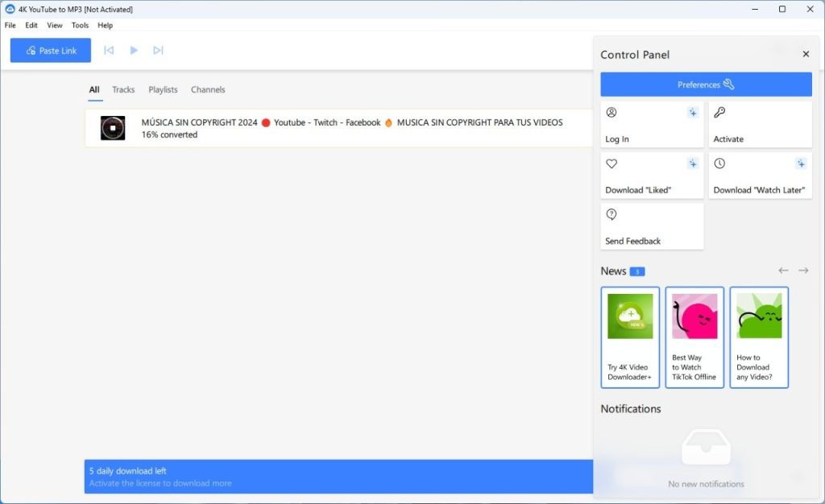Click the wrench icon on the Preferences button
This screenshot has height=504, width=825.
tap(730, 84)
